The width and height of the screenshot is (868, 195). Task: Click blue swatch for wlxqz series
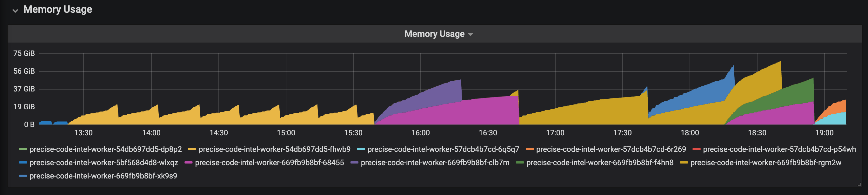[23, 163]
